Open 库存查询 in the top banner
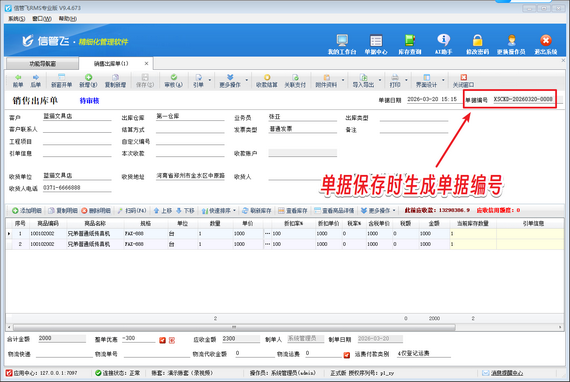 tap(410, 44)
